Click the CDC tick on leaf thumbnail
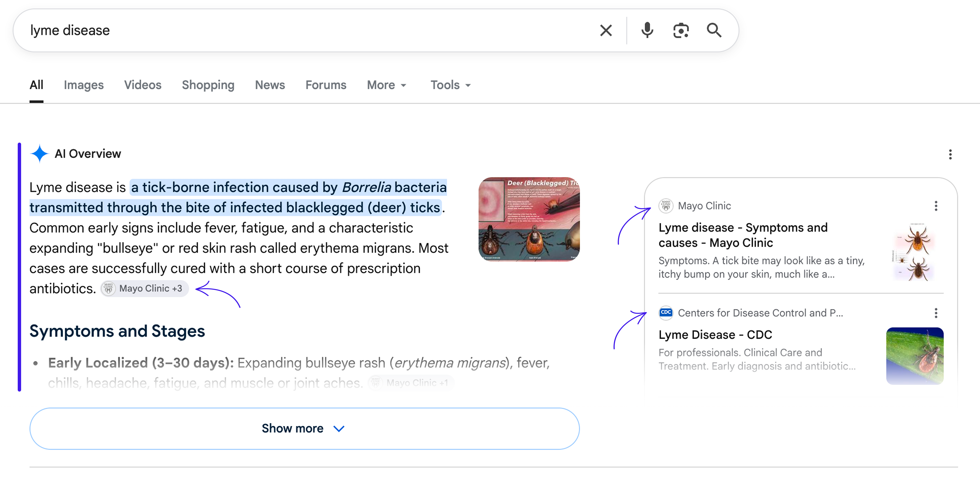Screen dimensions: 980x481 [915, 356]
